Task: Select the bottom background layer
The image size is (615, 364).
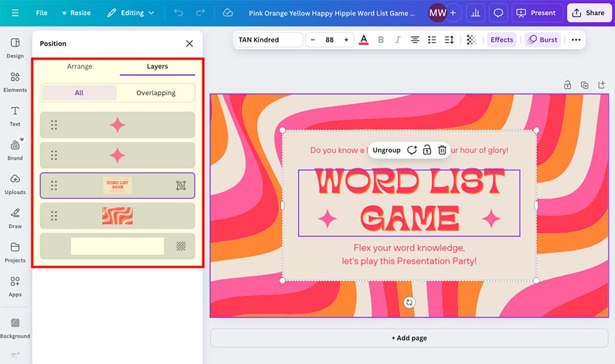Action: (x=118, y=246)
